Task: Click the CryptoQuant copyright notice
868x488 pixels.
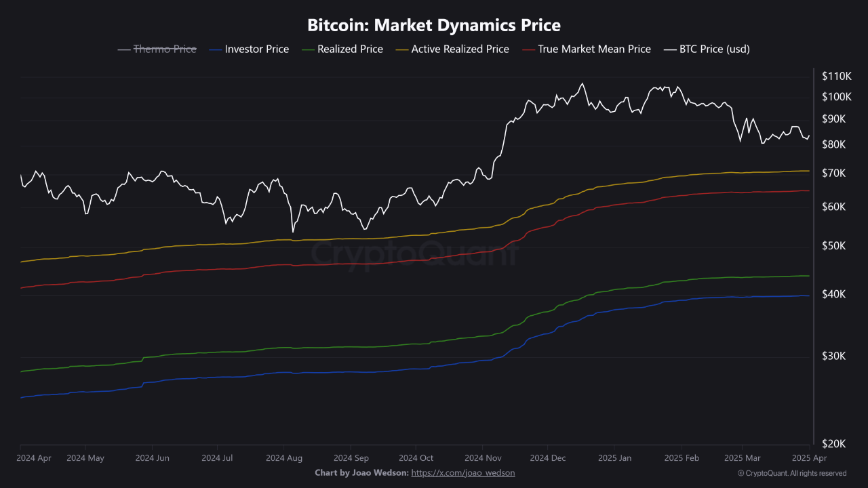Action: point(792,473)
